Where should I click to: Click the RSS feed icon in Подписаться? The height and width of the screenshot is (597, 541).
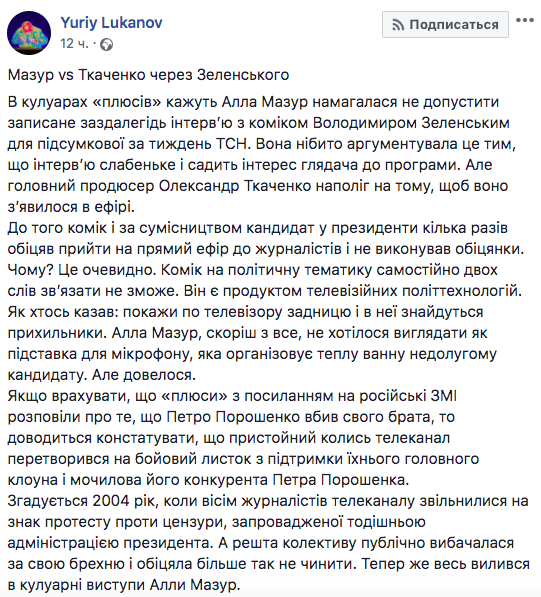pos(398,25)
